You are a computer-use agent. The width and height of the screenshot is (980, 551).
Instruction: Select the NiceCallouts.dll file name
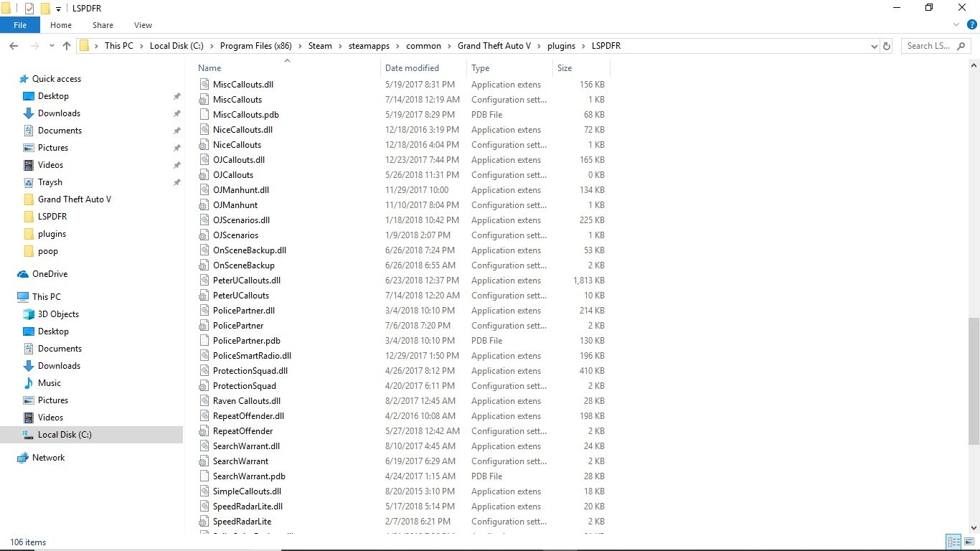(x=242, y=130)
